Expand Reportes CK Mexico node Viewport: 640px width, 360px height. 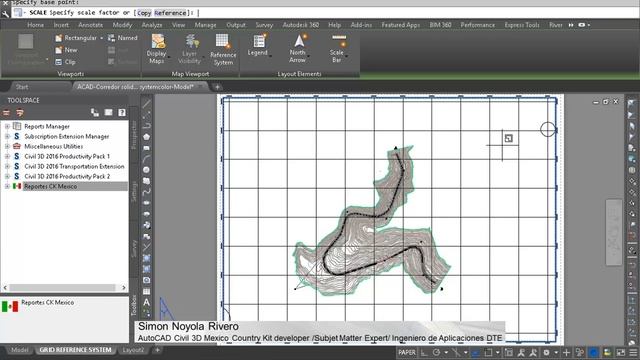coord(7,186)
